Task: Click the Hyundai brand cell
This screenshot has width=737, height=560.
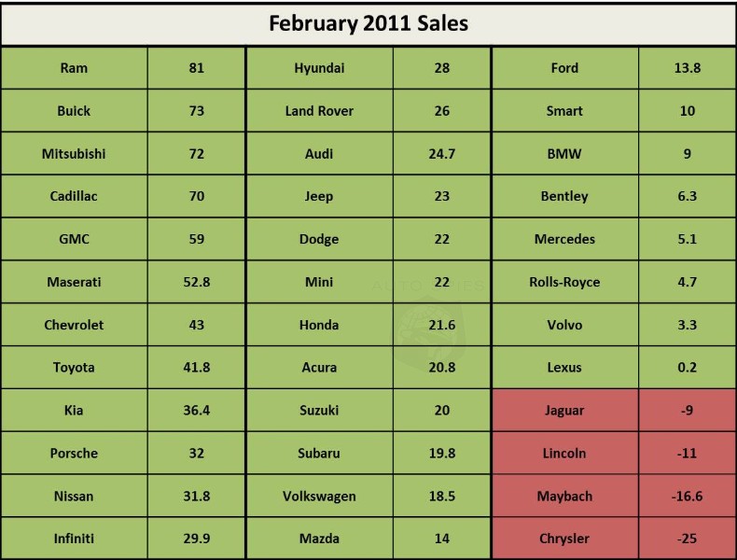Action: pyautogui.click(x=319, y=68)
